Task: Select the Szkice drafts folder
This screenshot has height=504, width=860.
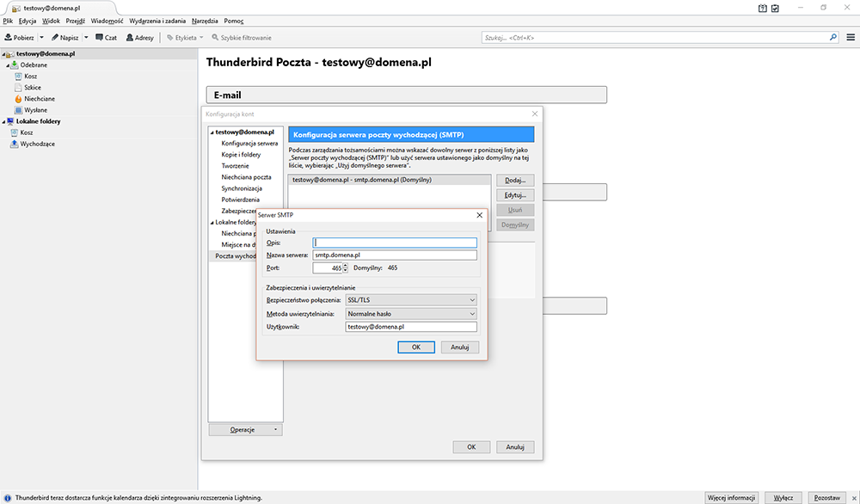Action: tap(33, 87)
